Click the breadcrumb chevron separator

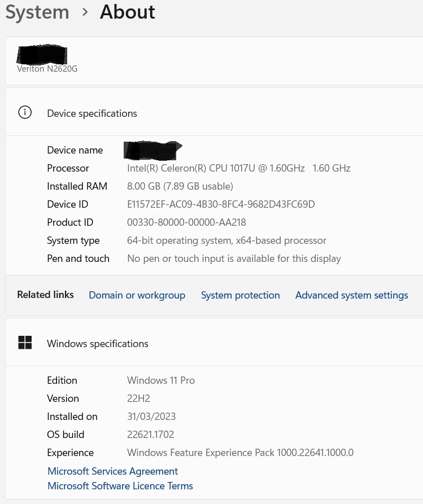tap(85, 12)
